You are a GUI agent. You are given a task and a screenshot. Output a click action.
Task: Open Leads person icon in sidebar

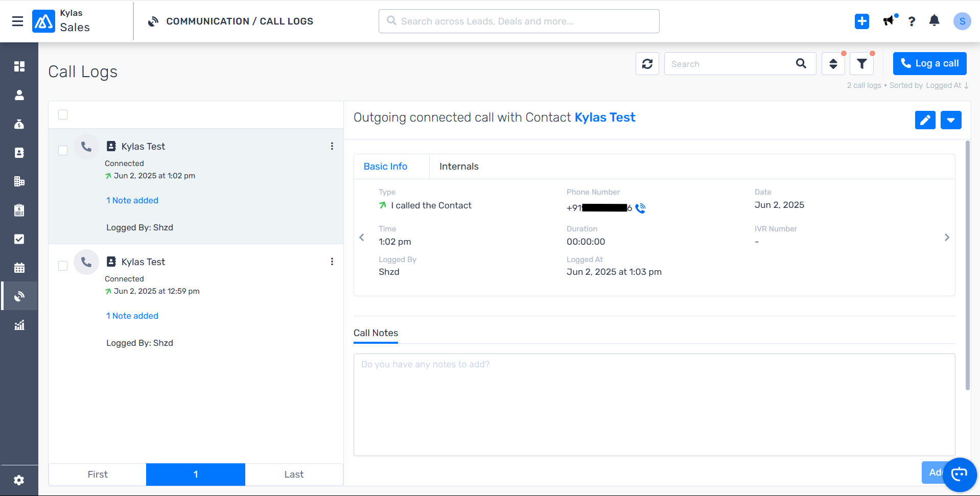click(19, 95)
